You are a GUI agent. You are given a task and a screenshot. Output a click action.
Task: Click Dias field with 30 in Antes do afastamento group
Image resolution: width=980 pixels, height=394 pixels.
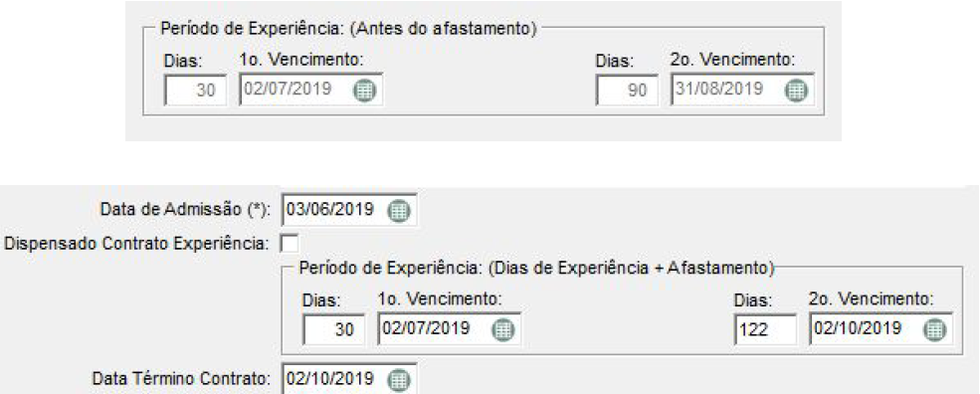click(x=196, y=91)
